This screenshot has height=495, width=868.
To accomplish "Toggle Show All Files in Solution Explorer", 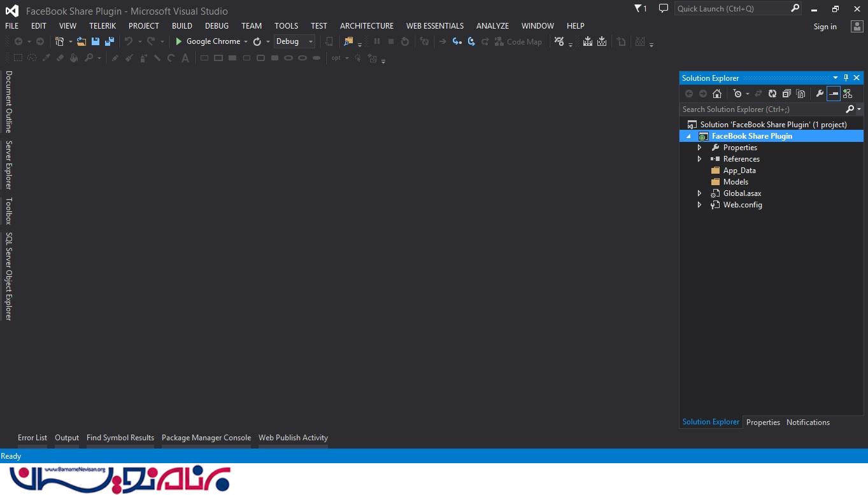I will click(x=800, y=94).
